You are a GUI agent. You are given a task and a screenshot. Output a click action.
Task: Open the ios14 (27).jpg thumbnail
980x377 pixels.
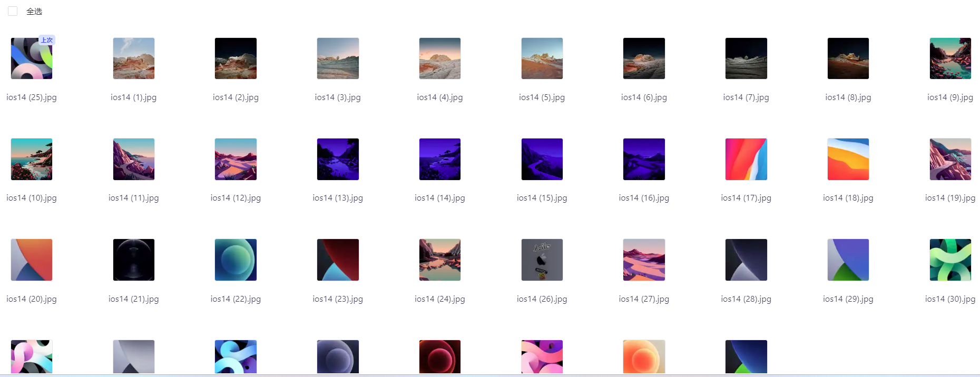[644, 260]
